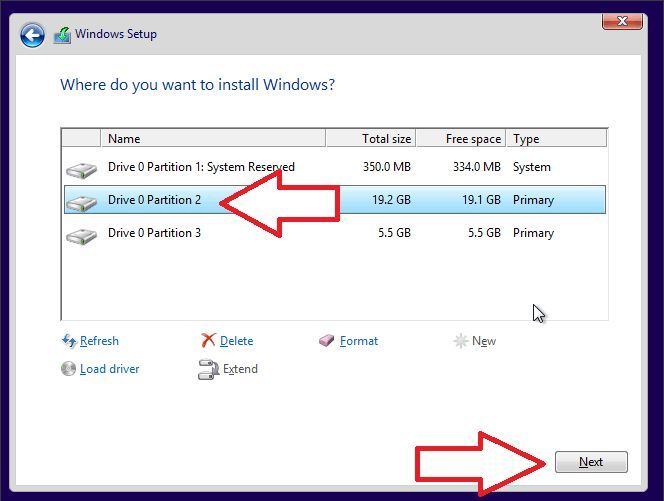Click the red X Delete icon

point(208,340)
